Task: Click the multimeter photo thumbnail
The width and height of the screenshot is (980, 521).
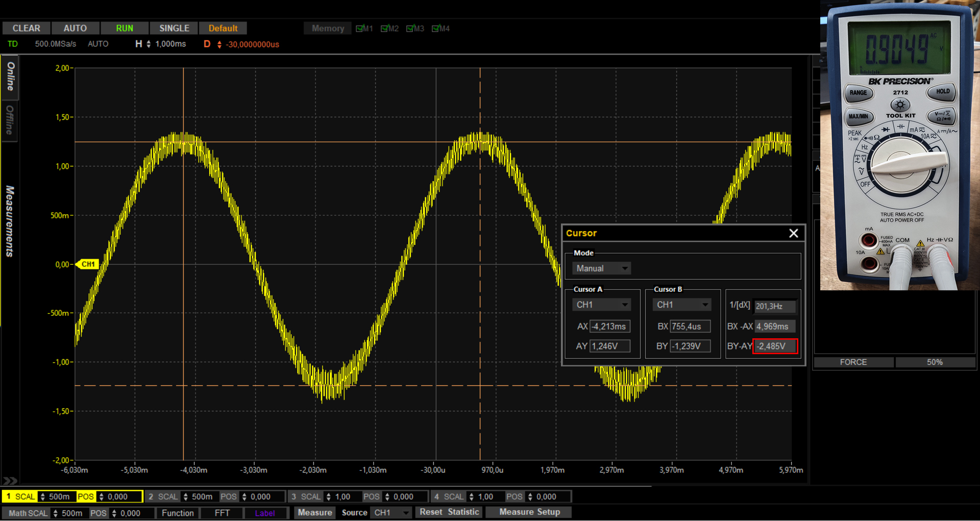Action: pos(900,146)
